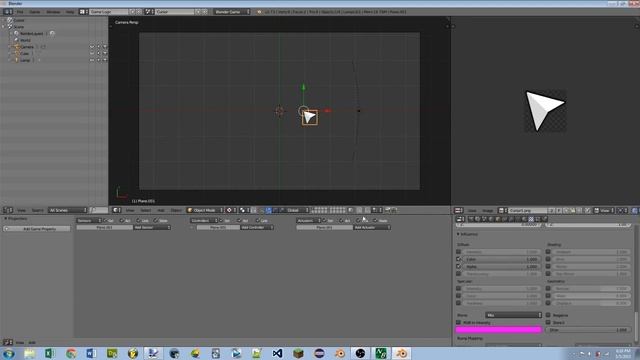
Task: Open the Blender Game engine dropdown
Action: tap(231, 12)
